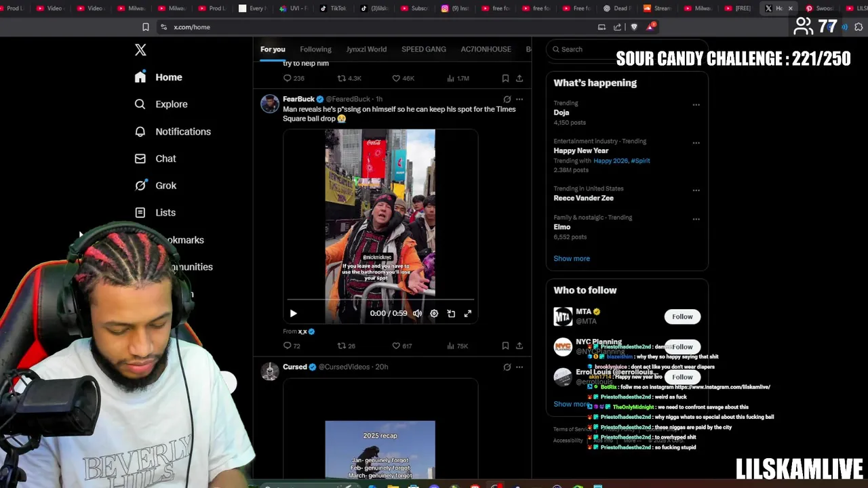This screenshot has height=488, width=868.
Task: Open Explore page
Action: (161, 104)
